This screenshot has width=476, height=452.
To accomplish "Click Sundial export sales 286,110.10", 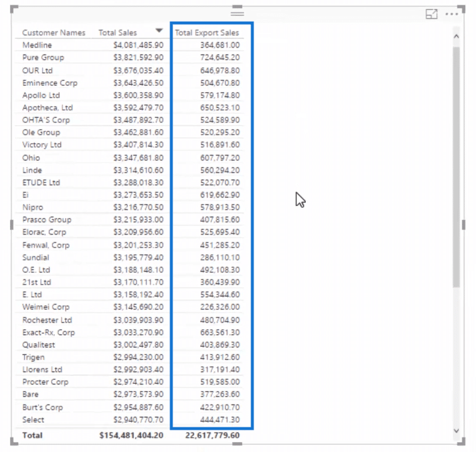I will click(220, 258).
